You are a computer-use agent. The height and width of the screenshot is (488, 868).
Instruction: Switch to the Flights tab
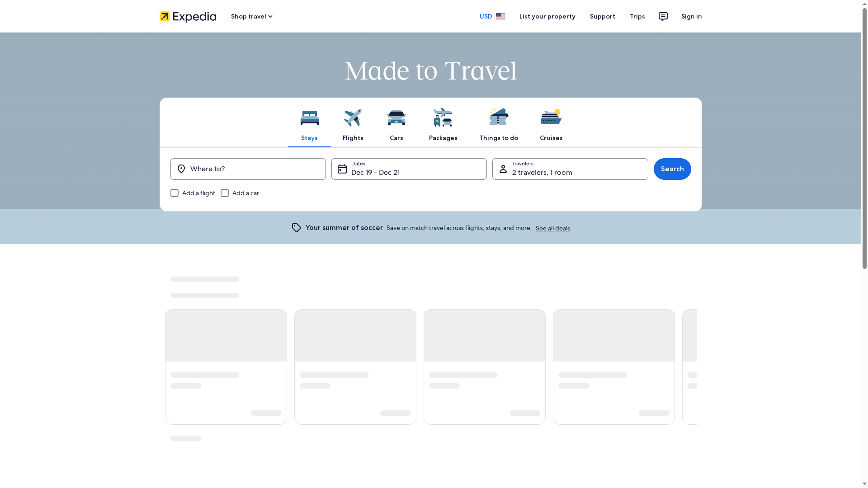click(x=353, y=125)
